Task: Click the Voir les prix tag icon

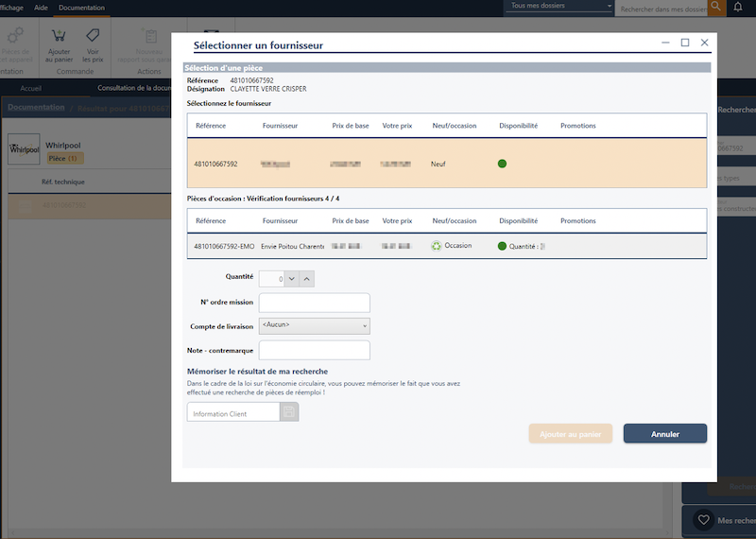Action: coord(93,35)
